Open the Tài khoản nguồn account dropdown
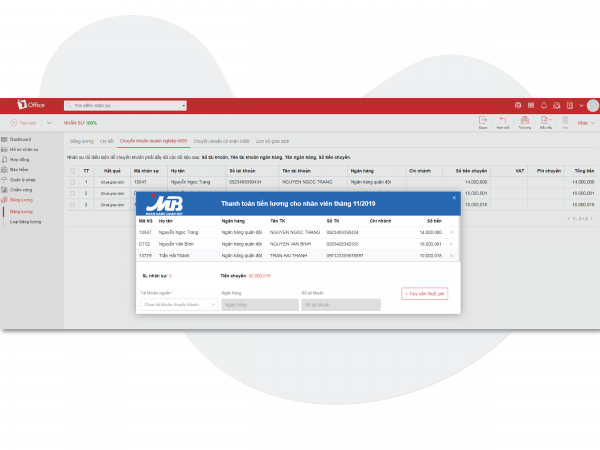This screenshot has height=450, width=600. 179,305
